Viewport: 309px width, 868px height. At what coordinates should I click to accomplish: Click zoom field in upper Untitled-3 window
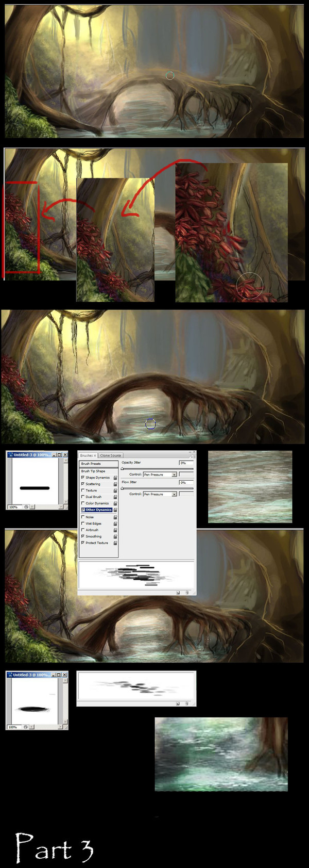[x=15, y=507]
